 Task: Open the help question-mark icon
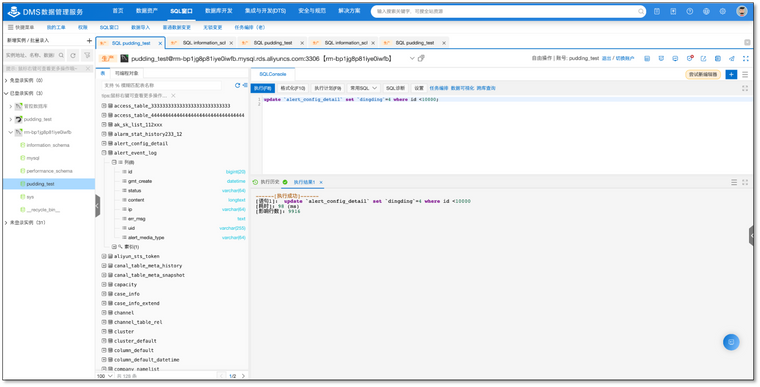point(690,11)
